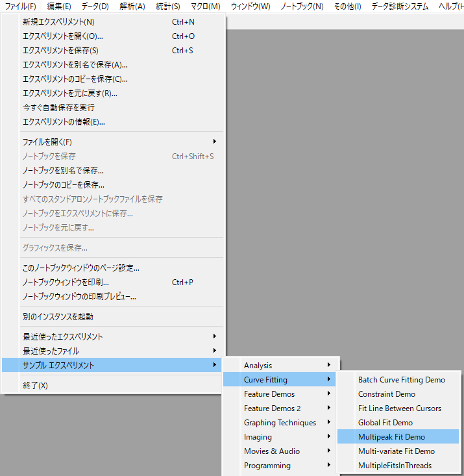Screen dimensions: 464x476
Task: Expand the 最近使ったファイル submenu
Action: 113,351
